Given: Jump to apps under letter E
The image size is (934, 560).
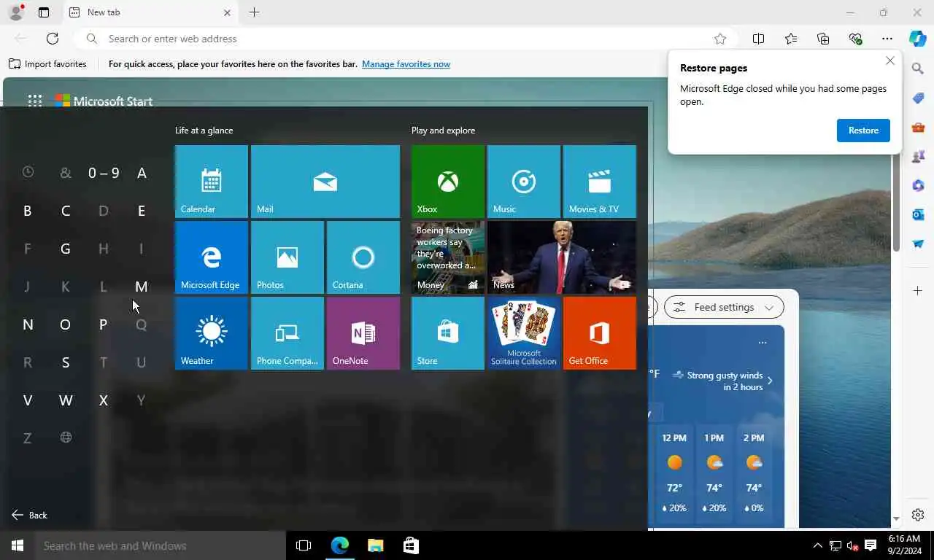Looking at the screenshot, I should [x=142, y=211].
